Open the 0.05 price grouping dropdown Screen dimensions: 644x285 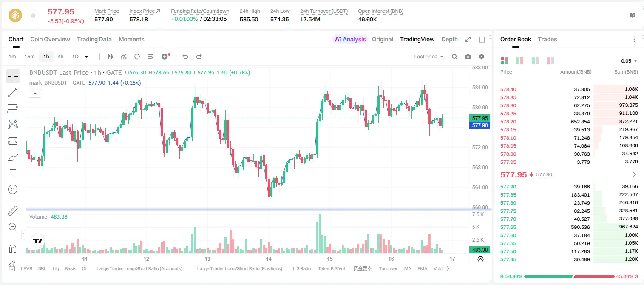pos(629,61)
